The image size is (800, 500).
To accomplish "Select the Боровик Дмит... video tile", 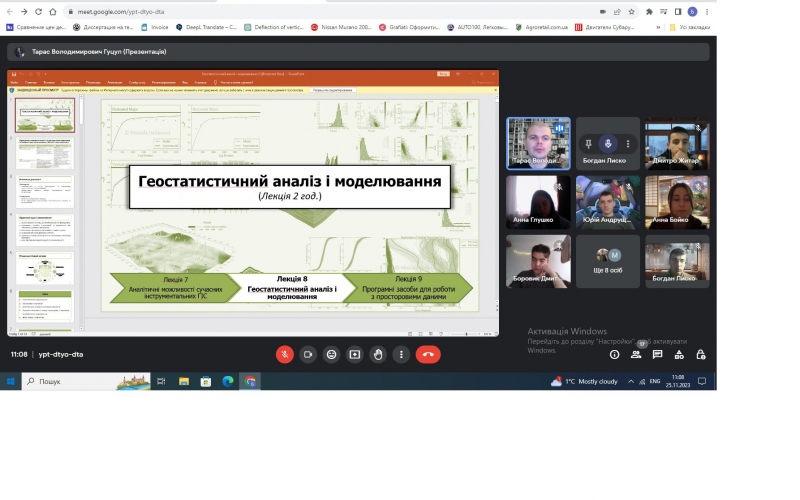I will 538,261.
